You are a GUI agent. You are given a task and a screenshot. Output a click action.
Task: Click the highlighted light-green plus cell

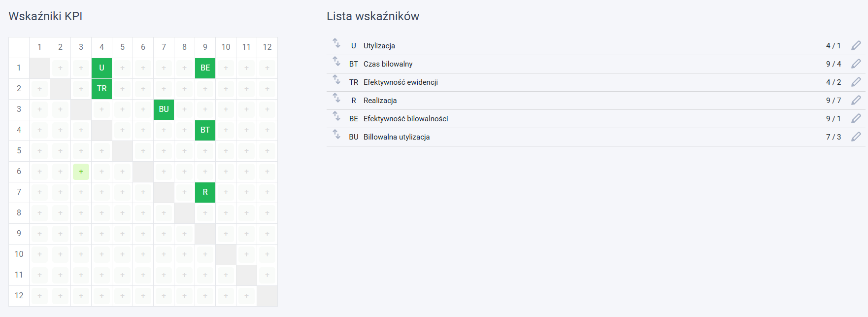click(x=81, y=172)
